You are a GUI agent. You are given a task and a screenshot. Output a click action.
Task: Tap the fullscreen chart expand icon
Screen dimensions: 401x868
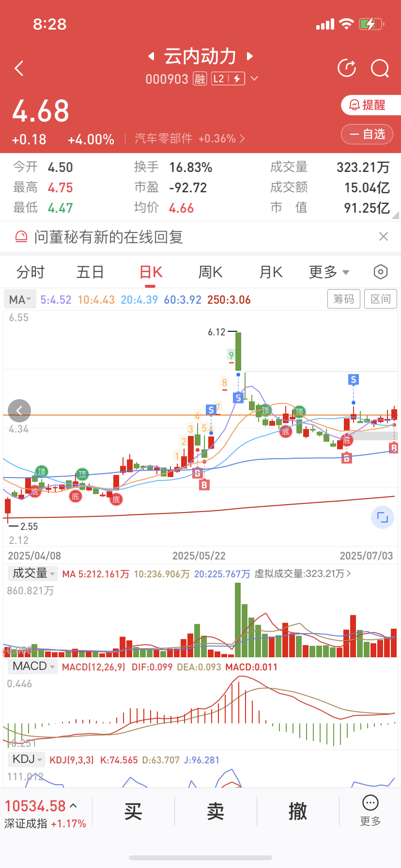pyautogui.click(x=383, y=517)
